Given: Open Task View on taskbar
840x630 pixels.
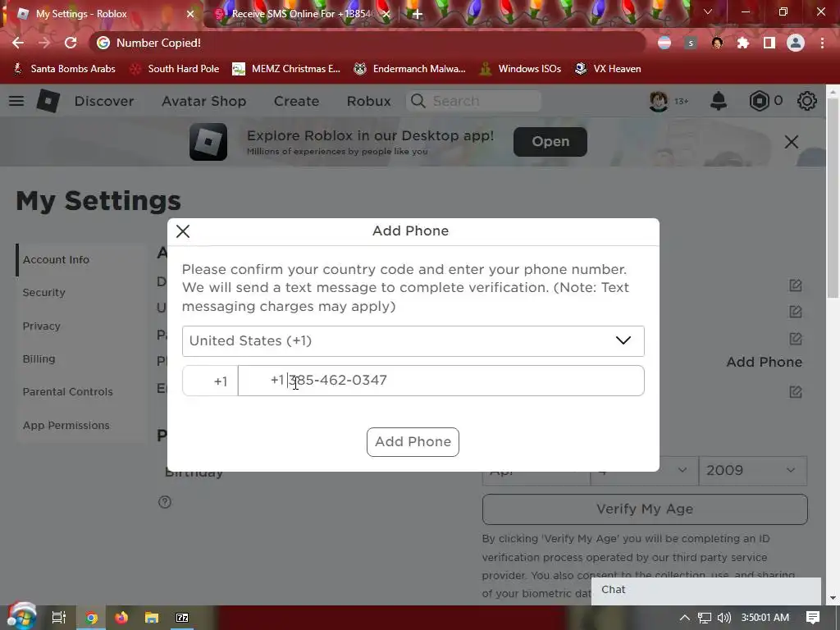Looking at the screenshot, I should (x=58, y=618).
